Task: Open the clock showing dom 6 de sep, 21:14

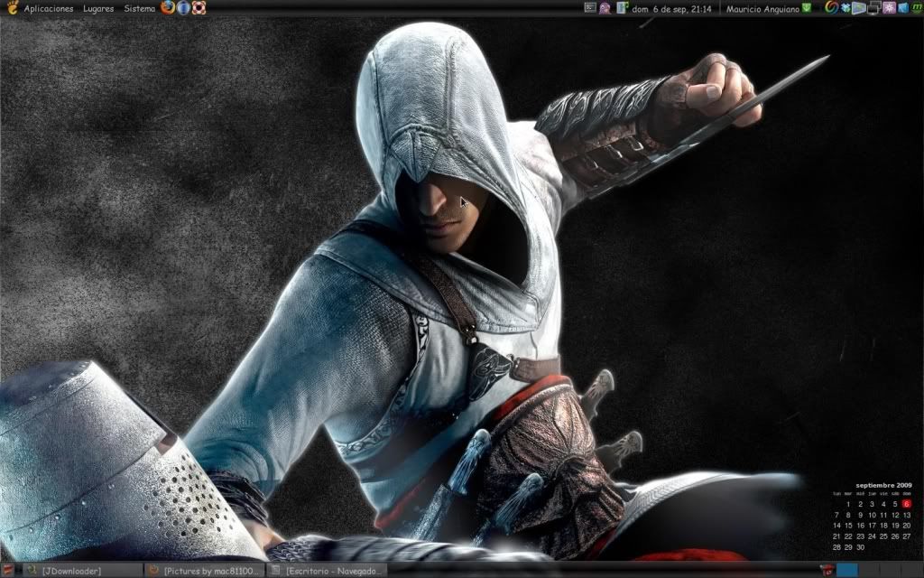Action: 671,9
